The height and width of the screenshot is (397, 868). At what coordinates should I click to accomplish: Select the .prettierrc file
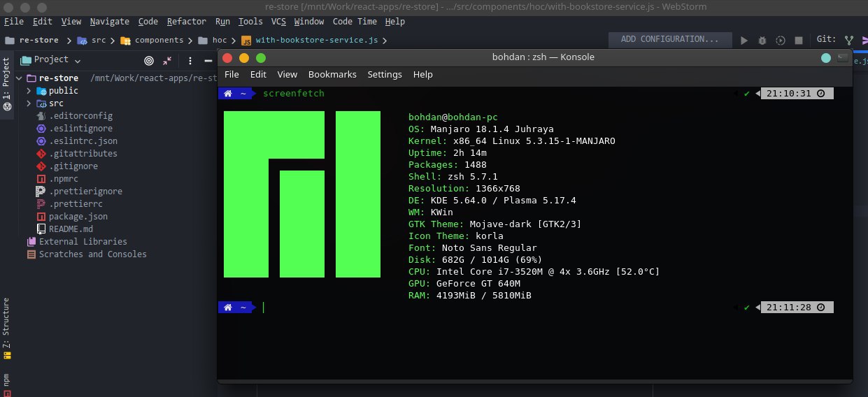[x=69, y=204]
